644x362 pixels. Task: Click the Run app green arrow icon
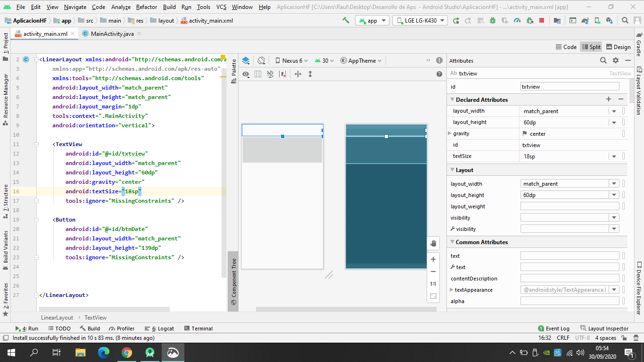pyautogui.click(x=456, y=20)
